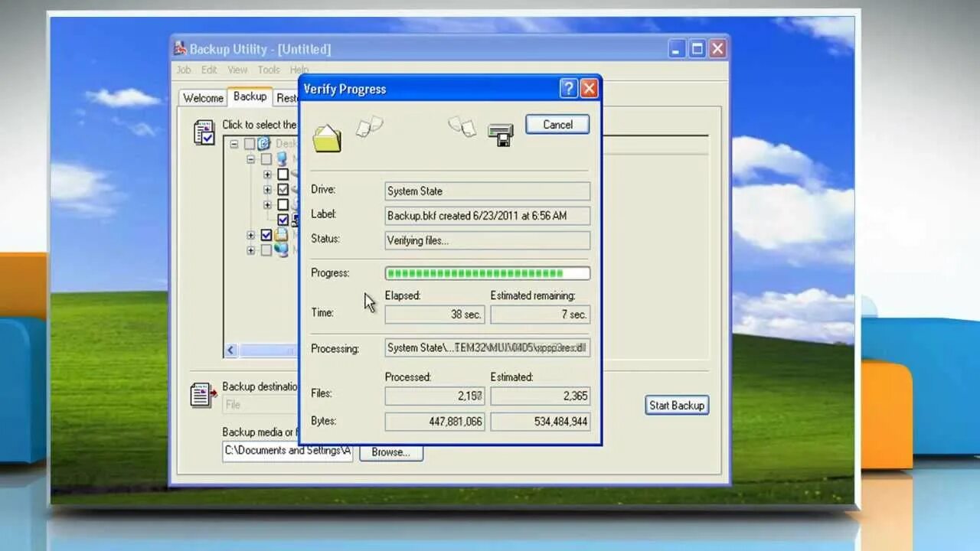The width and height of the screenshot is (980, 551).
Task: Select the Backup tab
Action: coord(250,96)
